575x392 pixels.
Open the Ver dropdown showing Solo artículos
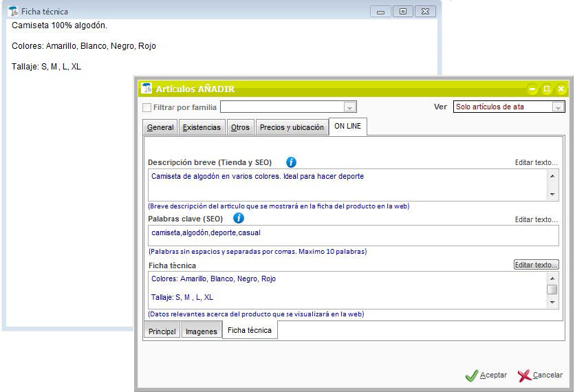click(x=558, y=107)
